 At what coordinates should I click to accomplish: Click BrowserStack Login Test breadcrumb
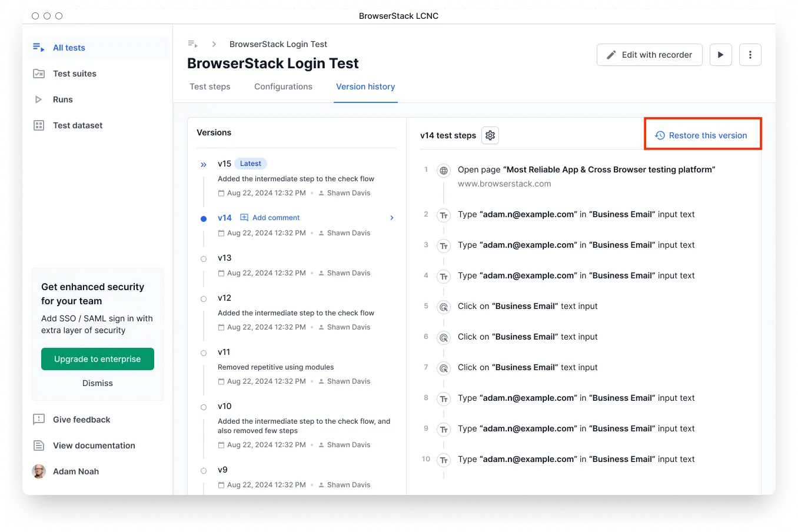[x=278, y=44]
